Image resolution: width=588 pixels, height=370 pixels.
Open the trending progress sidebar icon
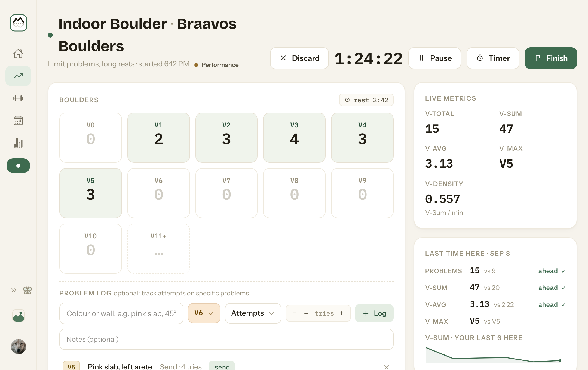(18, 76)
